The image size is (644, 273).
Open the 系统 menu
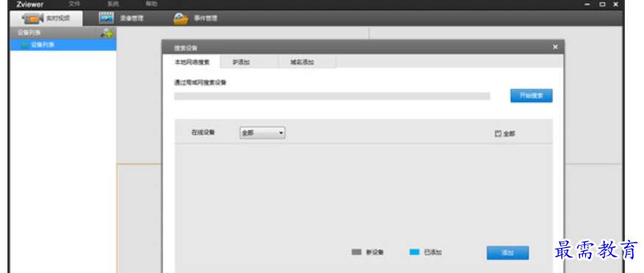(x=113, y=4)
